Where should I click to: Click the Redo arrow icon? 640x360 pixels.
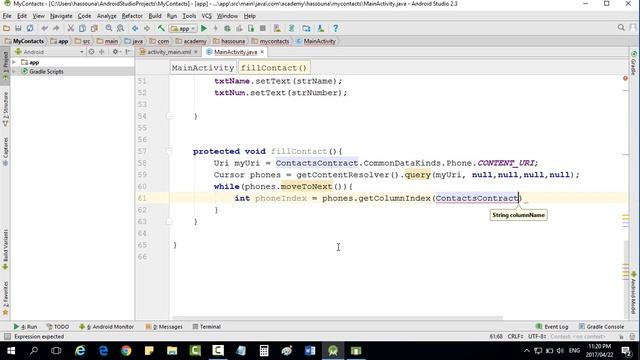(56, 28)
